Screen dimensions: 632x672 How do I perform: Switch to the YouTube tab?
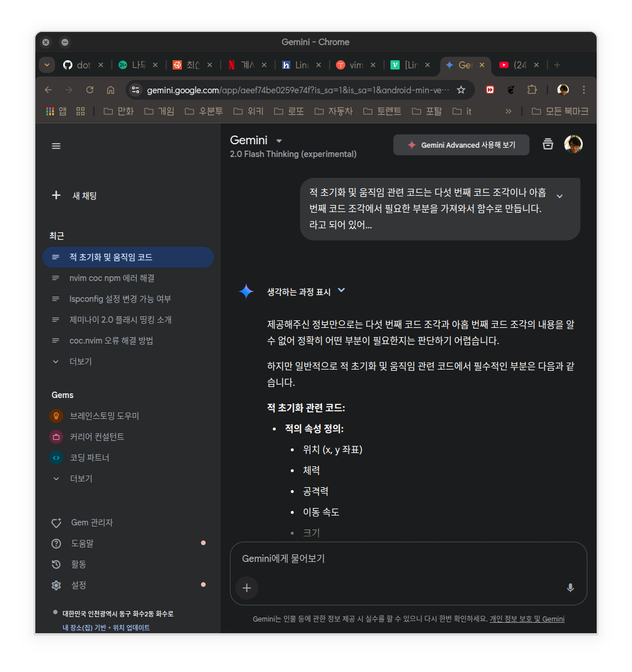[x=513, y=65]
